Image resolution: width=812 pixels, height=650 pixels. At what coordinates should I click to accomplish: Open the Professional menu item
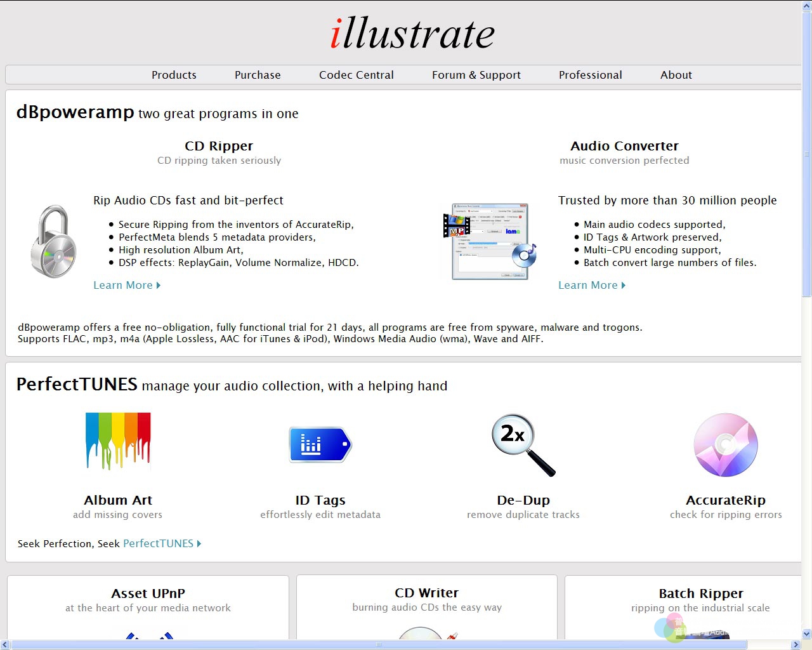coord(591,75)
